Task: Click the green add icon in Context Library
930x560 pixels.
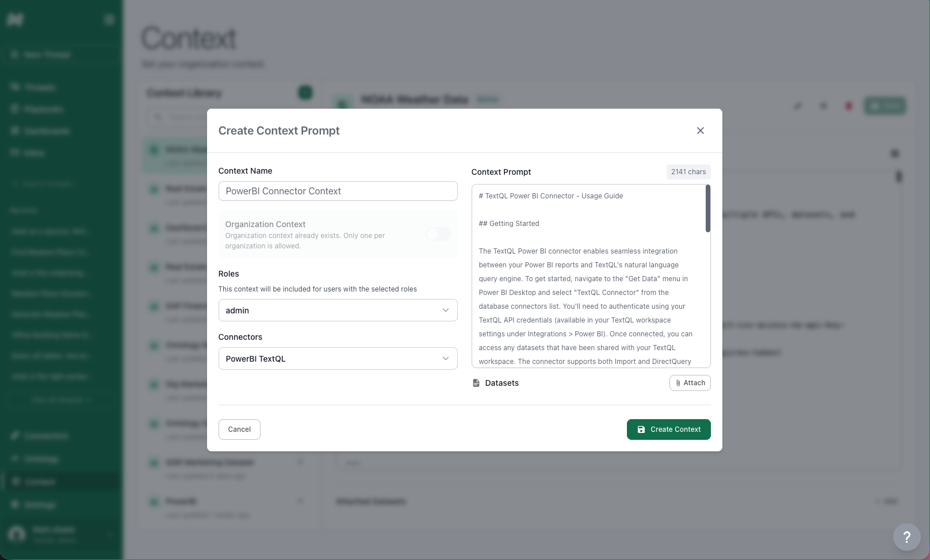Action: click(305, 92)
